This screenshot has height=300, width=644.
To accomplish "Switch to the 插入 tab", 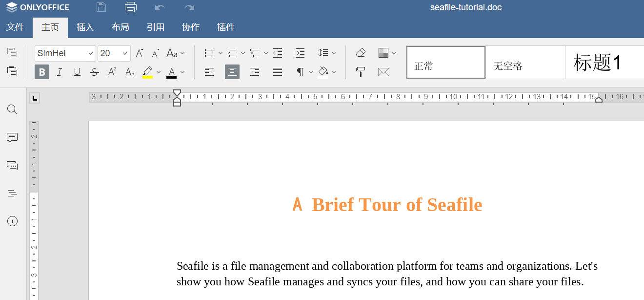I will point(85,27).
